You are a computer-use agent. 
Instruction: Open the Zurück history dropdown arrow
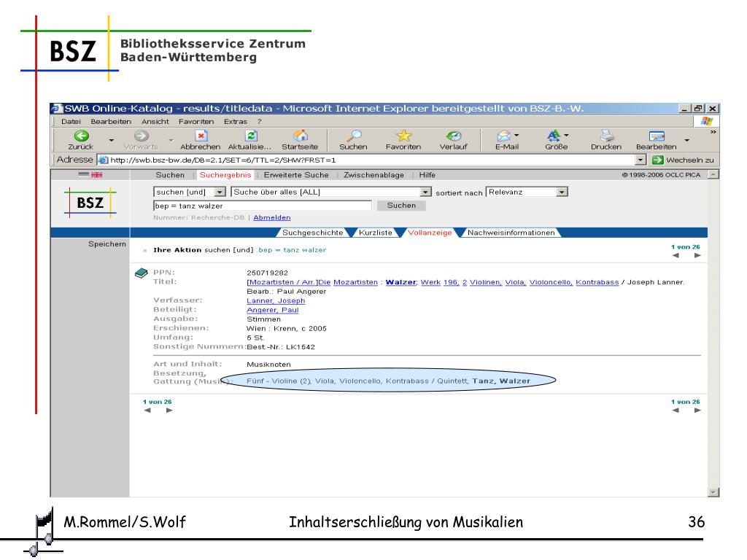112,140
